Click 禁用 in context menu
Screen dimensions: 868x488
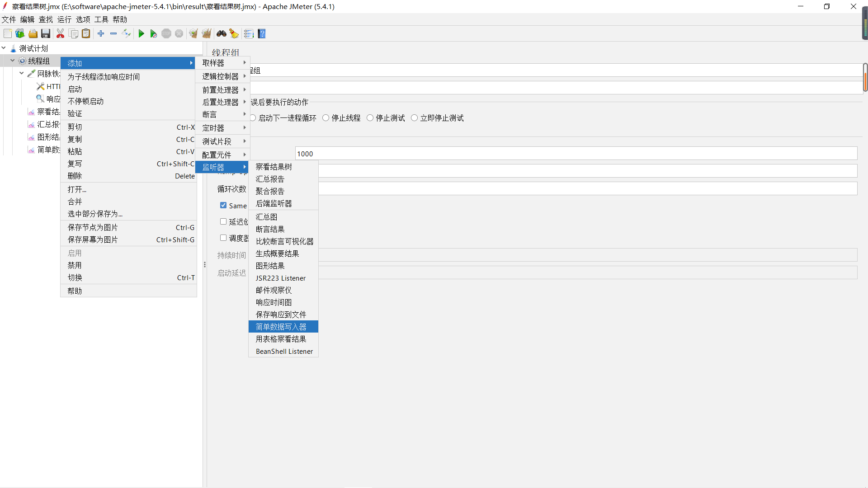(x=128, y=265)
